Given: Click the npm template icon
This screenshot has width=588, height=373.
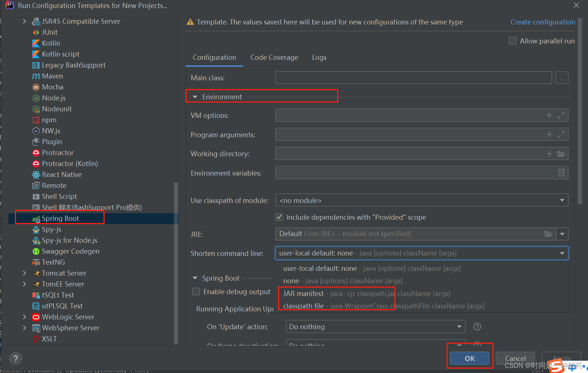Looking at the screenshot, I should coord(36,120).
